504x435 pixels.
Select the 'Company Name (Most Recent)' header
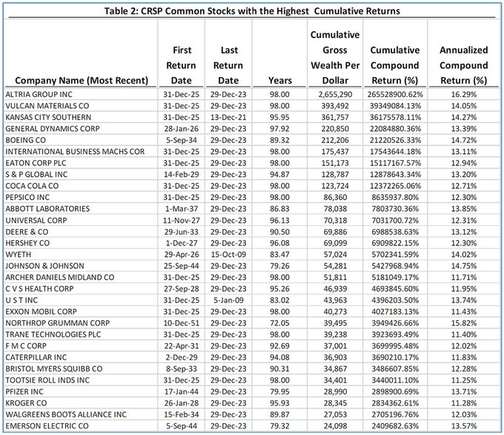pos(82,80)
